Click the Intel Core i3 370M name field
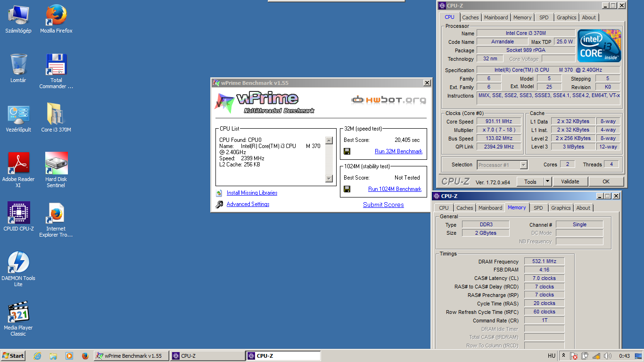 click(x=526, y=33)
